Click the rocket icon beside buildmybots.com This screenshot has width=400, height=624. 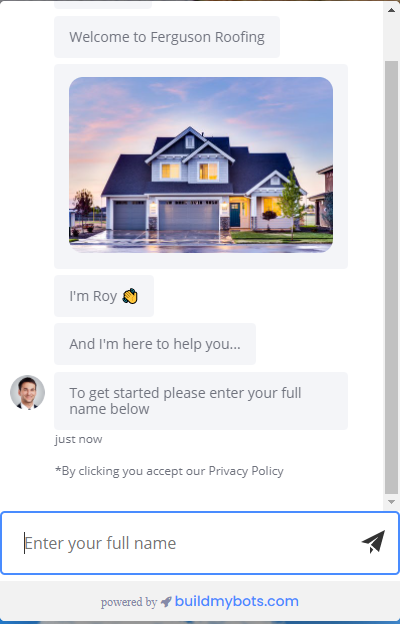[x=166, y=602]
